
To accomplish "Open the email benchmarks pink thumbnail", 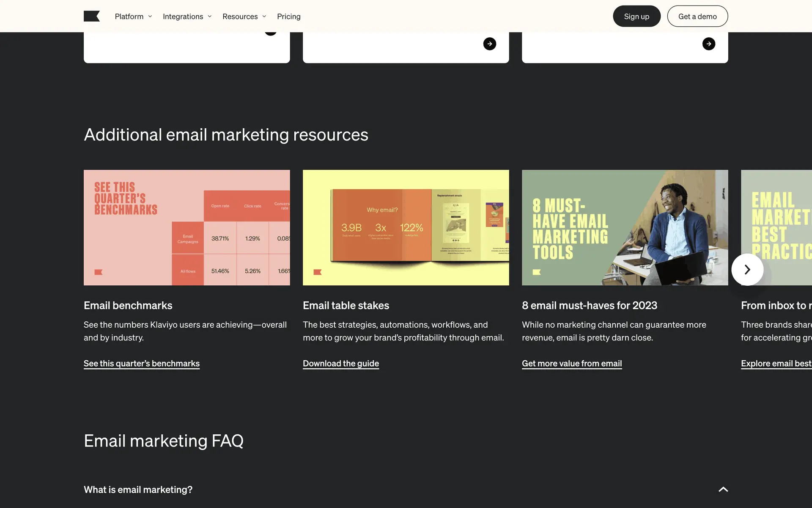I will [x=187, y=227].
